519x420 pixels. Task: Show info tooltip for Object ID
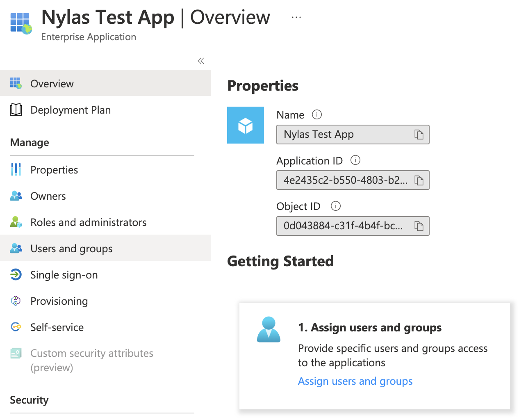click(x=336, y=206)
